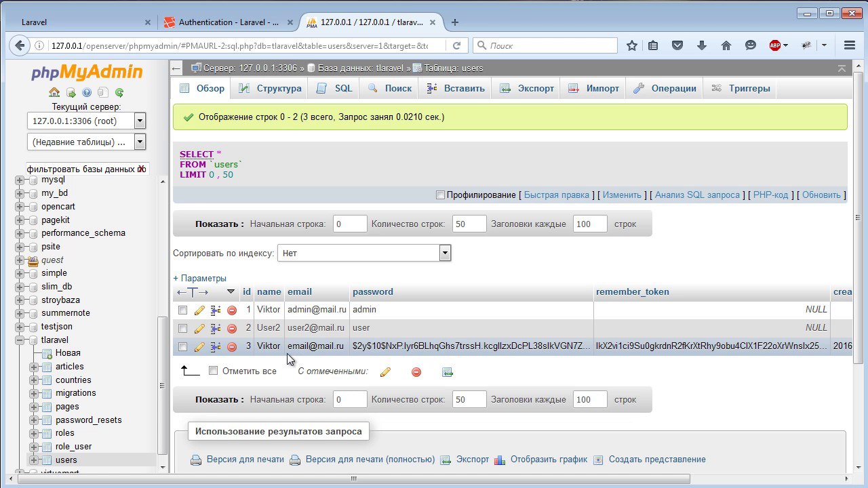Click the phpMyAdmin home icon
This screenshot has width=868, height=488.
tap(54, 93)
